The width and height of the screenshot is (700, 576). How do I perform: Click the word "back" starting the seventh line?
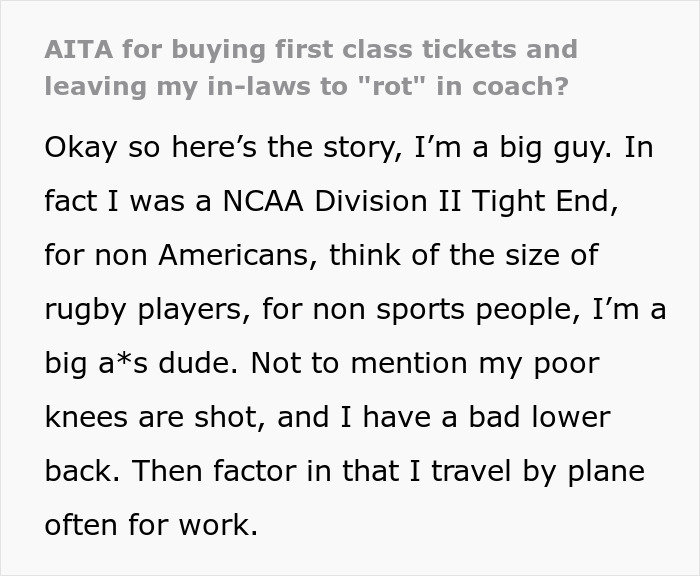(83, 470)
